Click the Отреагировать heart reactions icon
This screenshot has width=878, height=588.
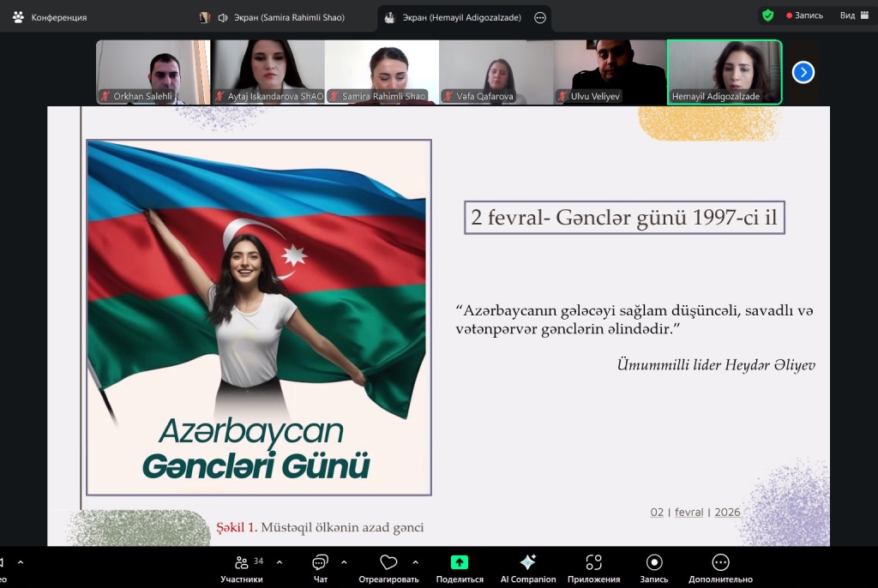(389, 563)
